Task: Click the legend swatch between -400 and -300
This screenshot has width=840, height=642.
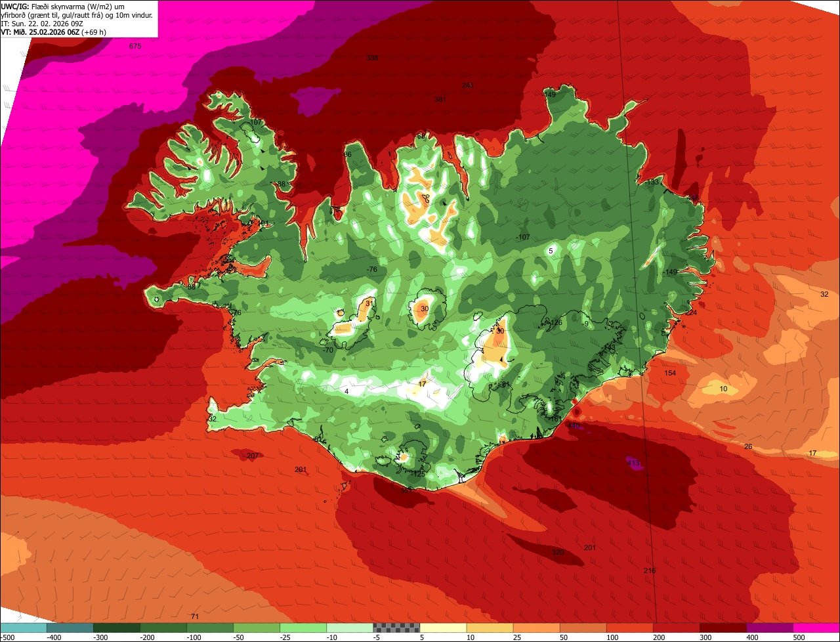Action: pyautogui.click(x=70, y=628)
